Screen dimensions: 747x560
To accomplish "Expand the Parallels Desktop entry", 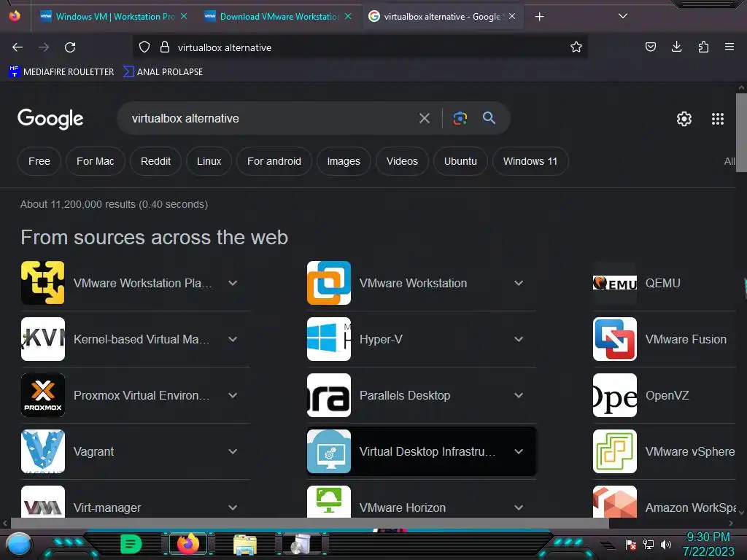I will click(519, 395).
